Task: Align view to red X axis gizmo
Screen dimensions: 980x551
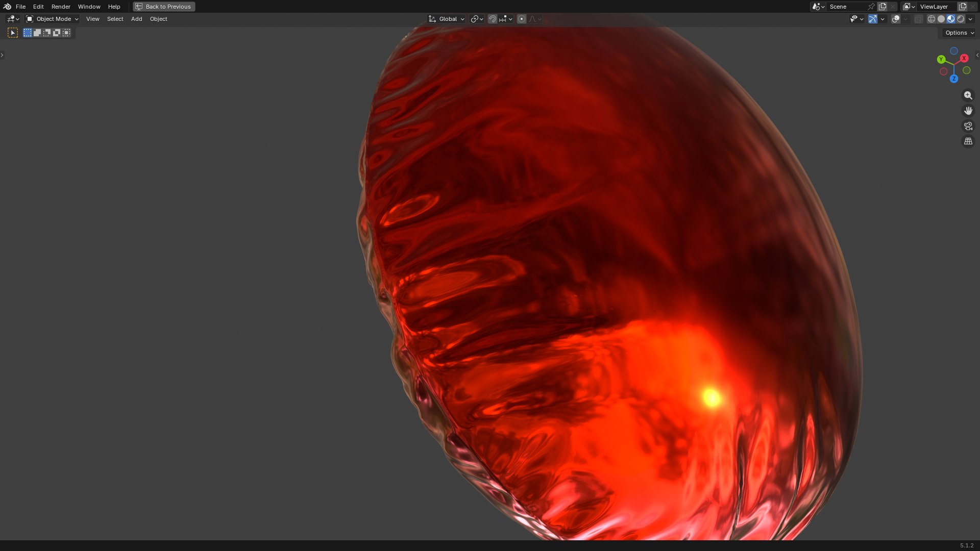Action: coord(964,58)
